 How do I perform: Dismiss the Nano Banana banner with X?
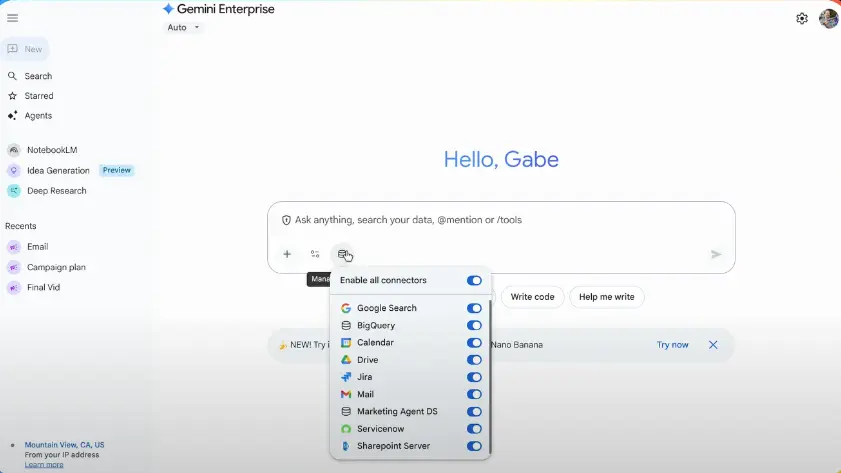click(x=713, y=345)
